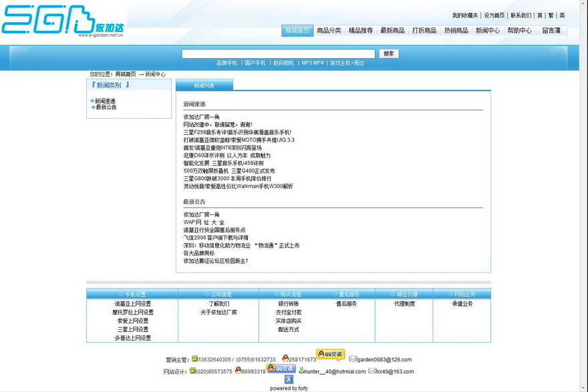Open the 打折商品 navigation tab
Screen dimensions: 588x392
tap(424, 31)
